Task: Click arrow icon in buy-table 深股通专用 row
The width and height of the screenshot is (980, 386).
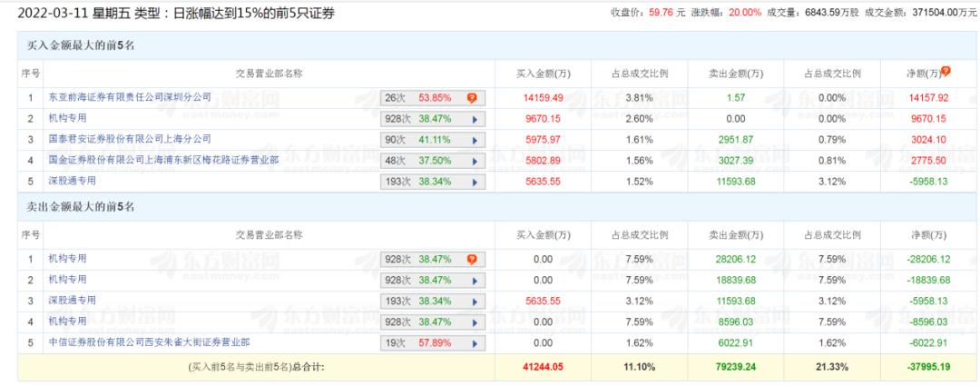Action: click(x=472, y=181)
